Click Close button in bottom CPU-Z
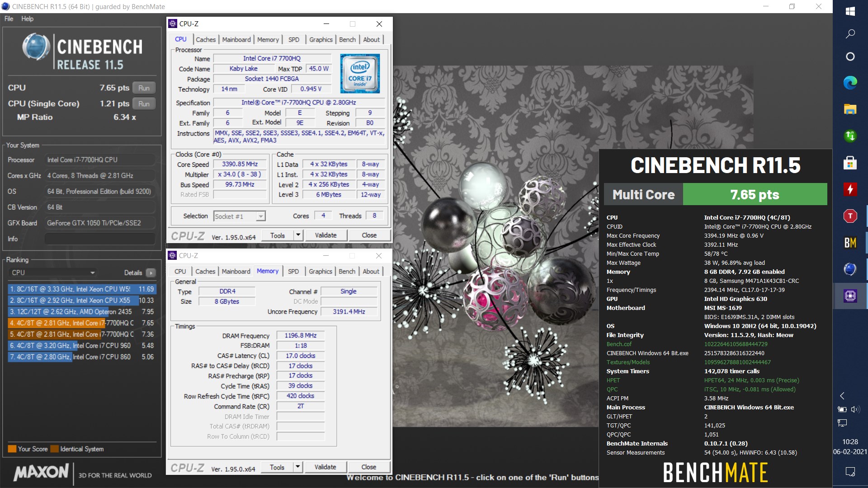868x488 pixels. click(368, 467)
